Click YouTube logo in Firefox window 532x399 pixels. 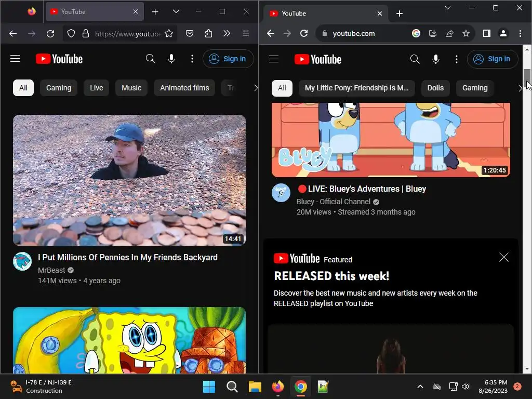coord(59,59)
